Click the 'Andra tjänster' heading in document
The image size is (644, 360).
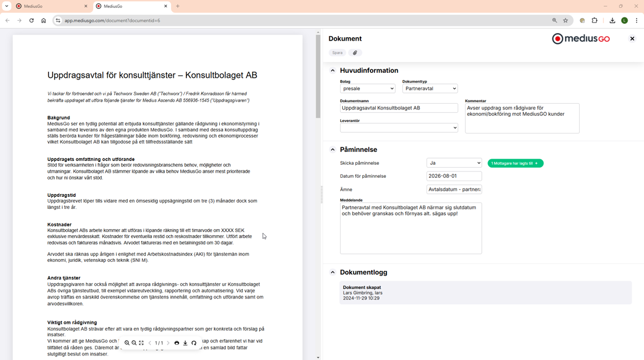pos(64,278)
